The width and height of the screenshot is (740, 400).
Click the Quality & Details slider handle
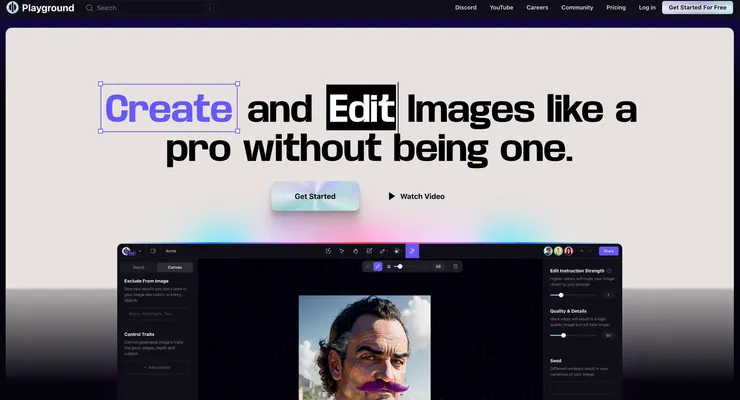(x=563, y=335)
